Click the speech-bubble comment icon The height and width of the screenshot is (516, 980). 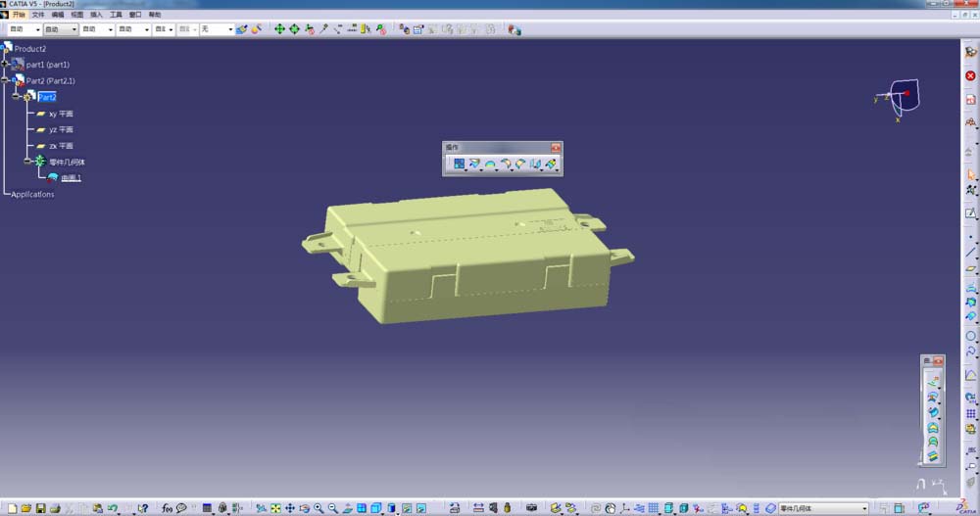click(181, 508)
